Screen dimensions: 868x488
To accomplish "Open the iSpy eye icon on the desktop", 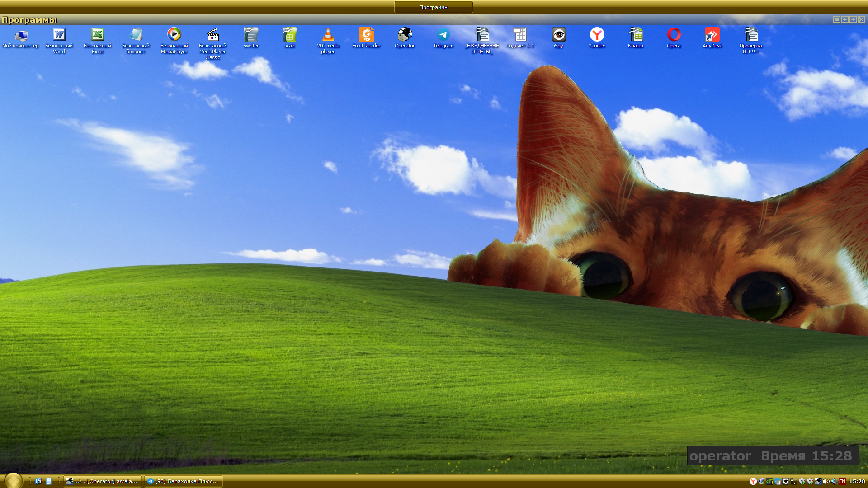I will [x=558, y=35].
